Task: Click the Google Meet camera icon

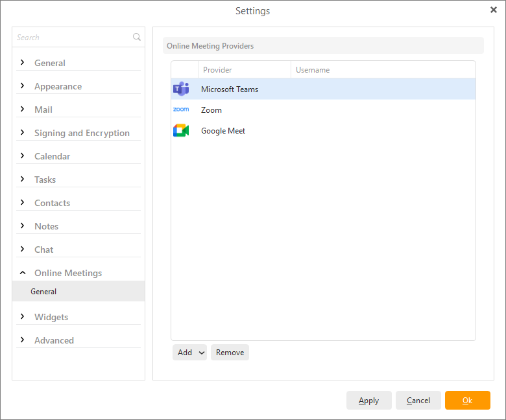Action: click(181, 131)
